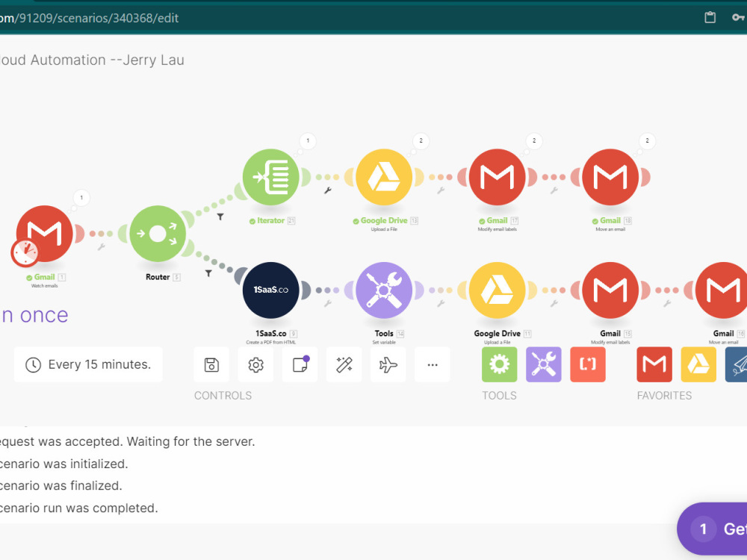The image size is (747, 560).
Task: Click wrench between the two top-row Gmail modules
Action: pos(554,190)
